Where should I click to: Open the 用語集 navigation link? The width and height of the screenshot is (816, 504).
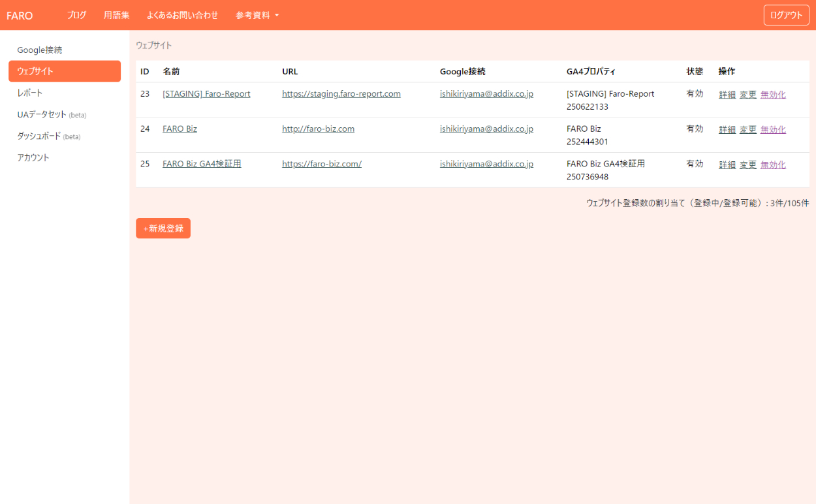click(x=116, y=15)
